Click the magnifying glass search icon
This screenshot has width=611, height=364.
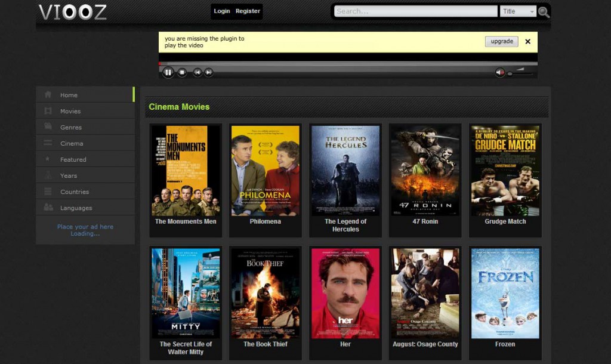tap(544, 12)
